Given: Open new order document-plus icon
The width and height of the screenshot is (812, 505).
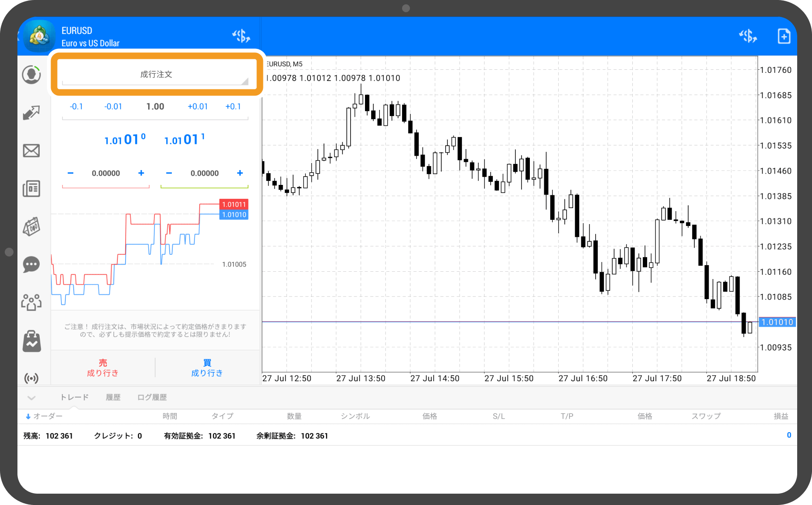Looking at the screenshot, I should coord(784,36).
